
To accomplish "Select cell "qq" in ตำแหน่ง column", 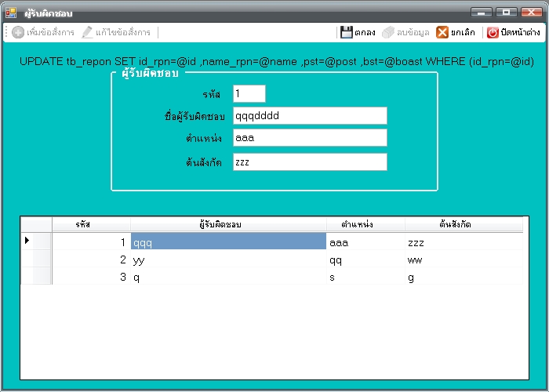I will click(366, 259).
